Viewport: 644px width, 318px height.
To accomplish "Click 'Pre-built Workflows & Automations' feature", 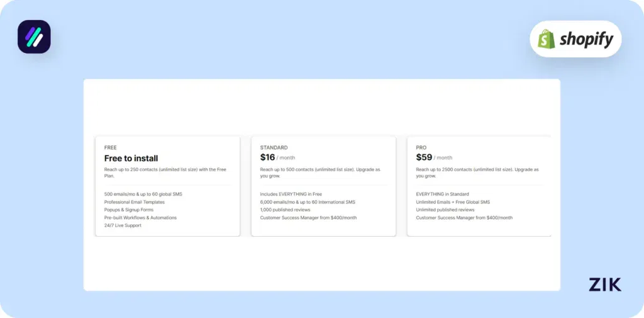I will (140, 218).
